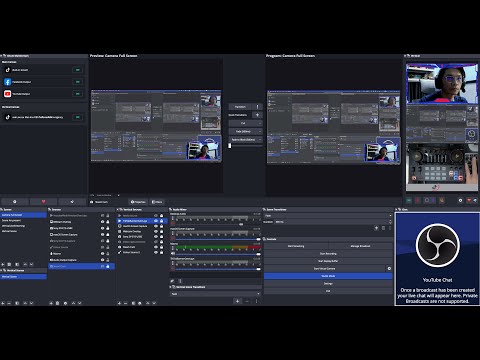This screenshot has width=480, height=360.
Task: Remove selected scene with trash icon
Action: pyautogui.click(x=9, y=264)
